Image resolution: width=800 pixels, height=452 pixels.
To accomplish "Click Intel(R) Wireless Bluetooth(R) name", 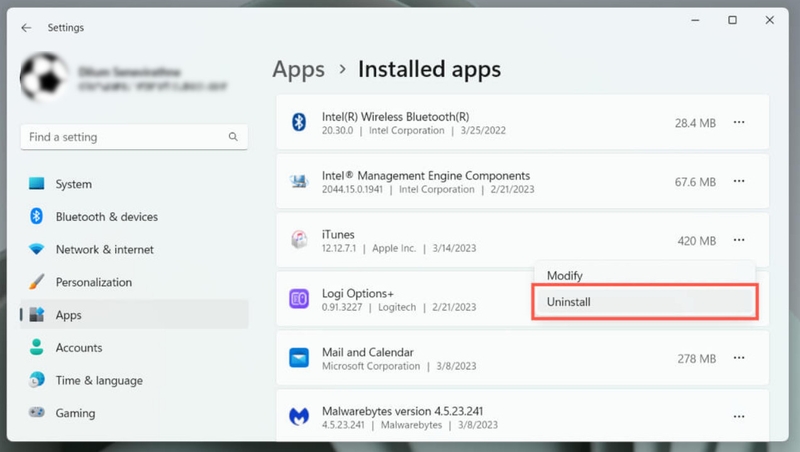I will [x=395, y=117].
